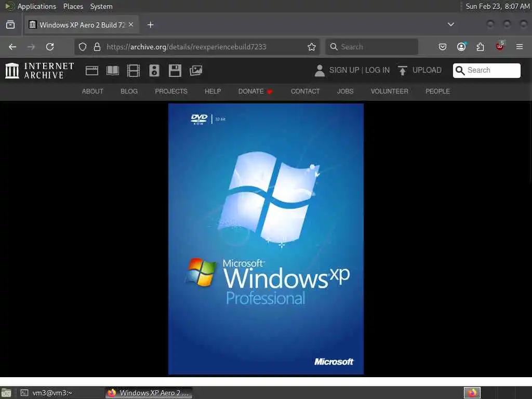
Task: Click the UPLOAD link
Action: 427,70
